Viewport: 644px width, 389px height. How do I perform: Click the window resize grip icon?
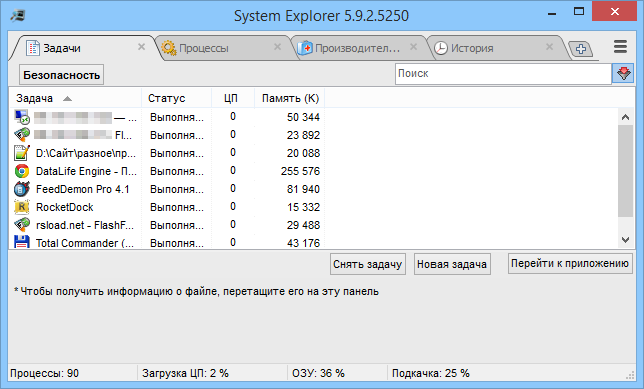pos(630,375)
